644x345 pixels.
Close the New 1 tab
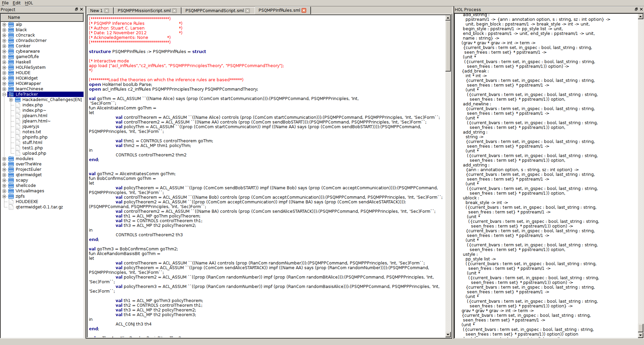(x=107, y=11)
